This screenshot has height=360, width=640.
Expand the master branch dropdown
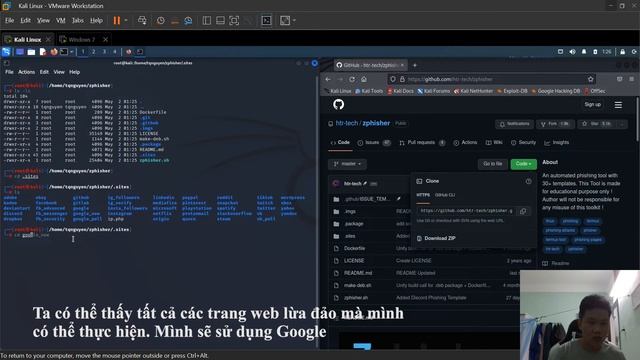pyautogui.click(x=347, y=164)
